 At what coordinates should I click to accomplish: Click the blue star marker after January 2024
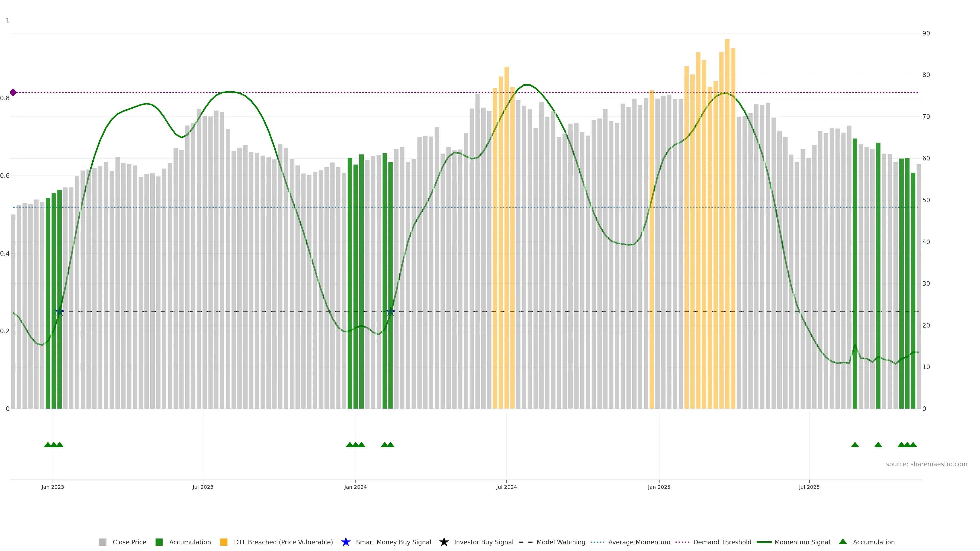click(390, 312)
